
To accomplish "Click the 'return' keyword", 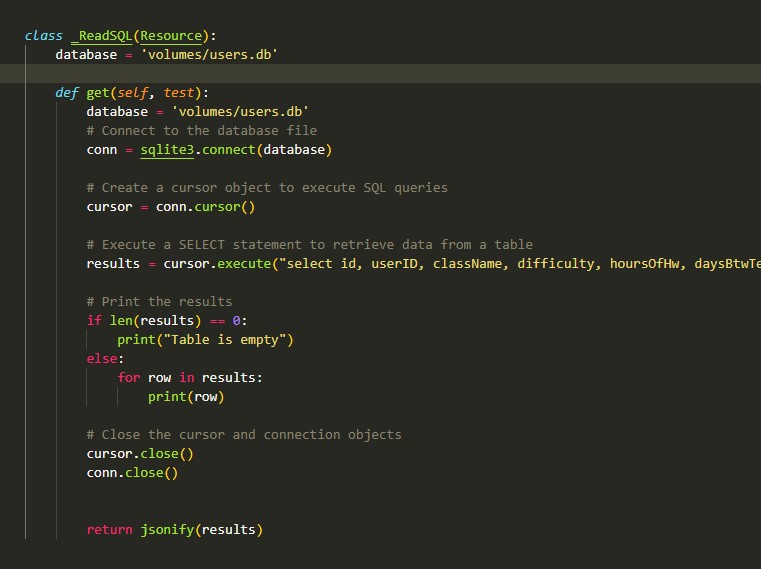I will [x=109, y=530].
